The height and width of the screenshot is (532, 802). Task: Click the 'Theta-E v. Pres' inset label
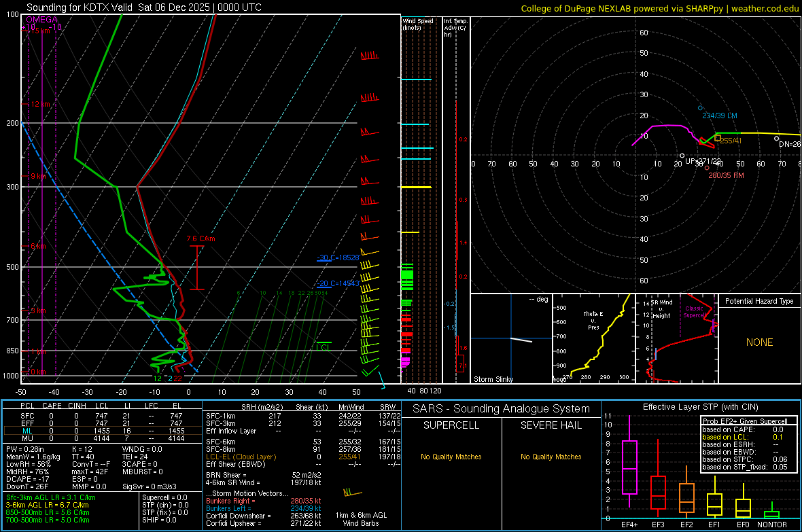tap(593, 320)
